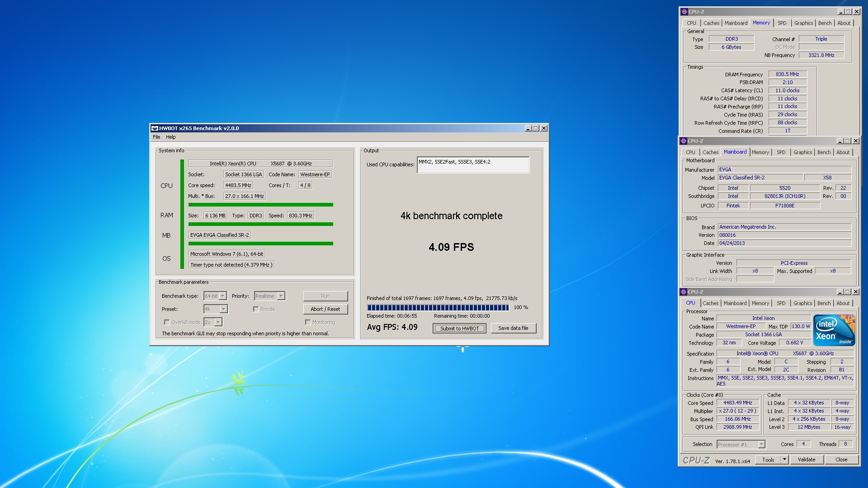Open Graphics tab in Mainboard CPU-Z window
Image resolution: width=868 pixels, height=488 pixels.
point(802,152)
